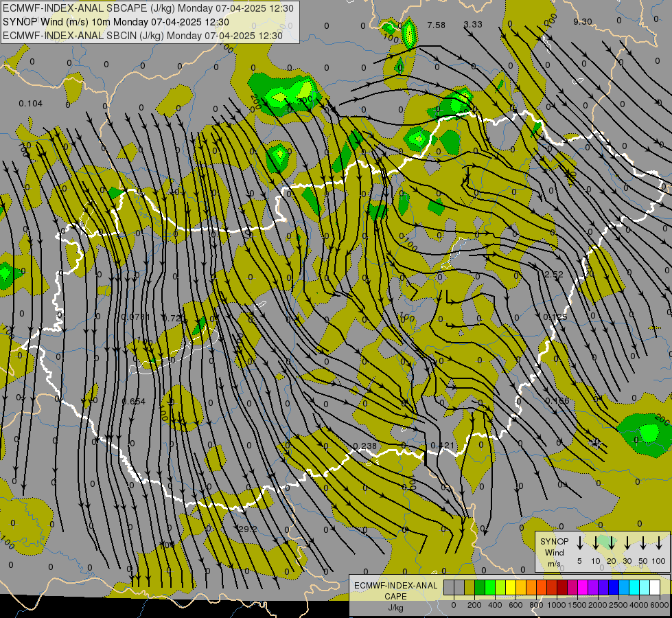The width and height of the screenshot is (672, 618).
Task: Pick the white CAPE legend swatch
Action: pyautogui.click(x=655, y=587)
